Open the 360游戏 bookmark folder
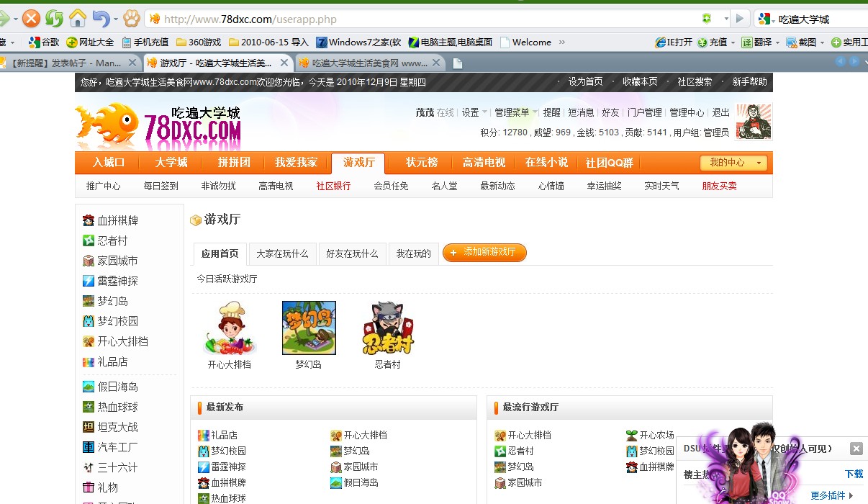 199,42
